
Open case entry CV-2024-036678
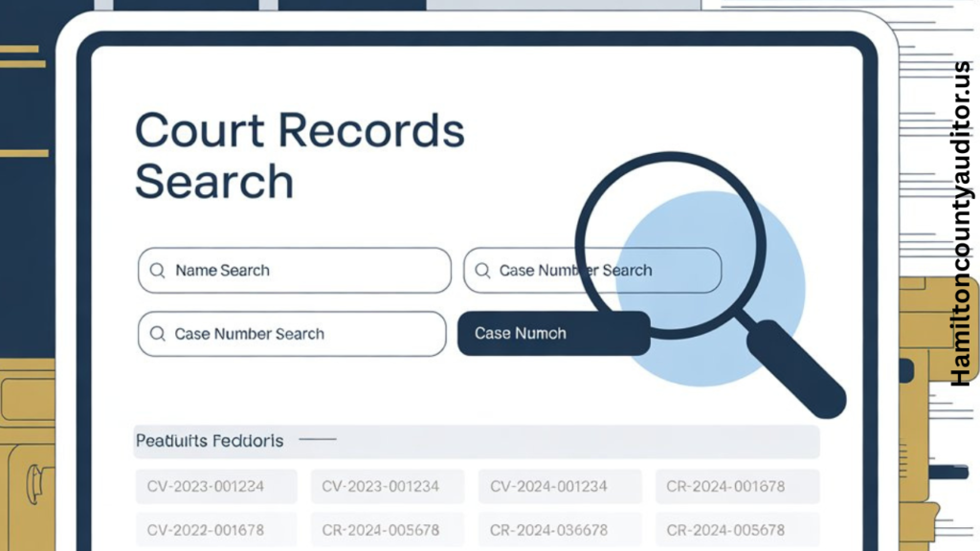558,529
